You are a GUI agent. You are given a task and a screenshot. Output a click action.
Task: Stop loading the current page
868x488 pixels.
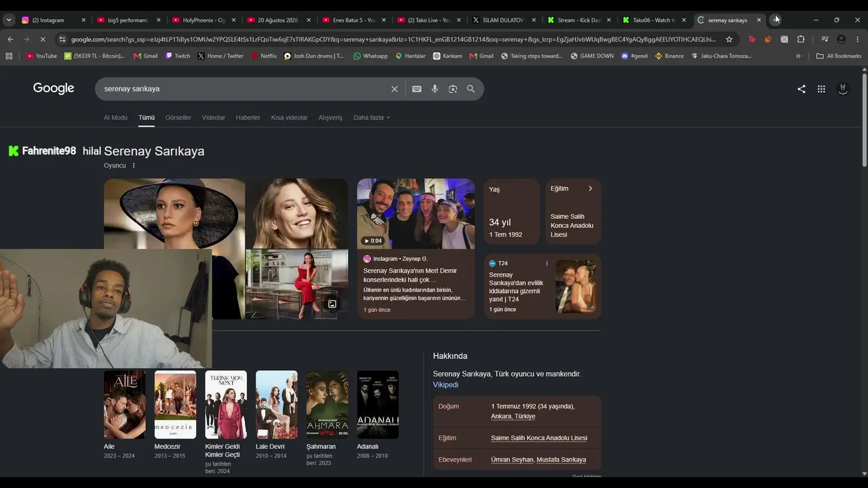[x=42, y=39]
